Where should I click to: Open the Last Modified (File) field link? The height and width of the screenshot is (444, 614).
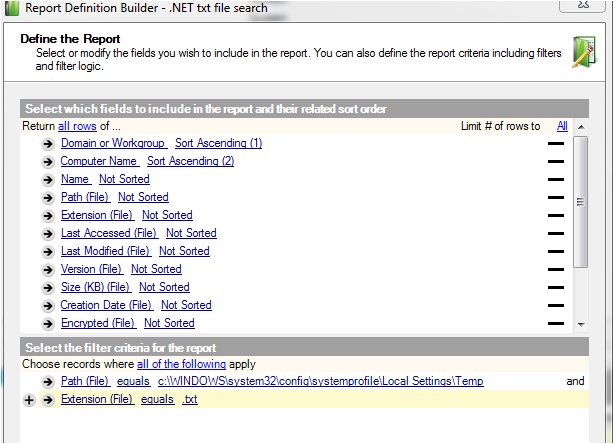[106, 251]
